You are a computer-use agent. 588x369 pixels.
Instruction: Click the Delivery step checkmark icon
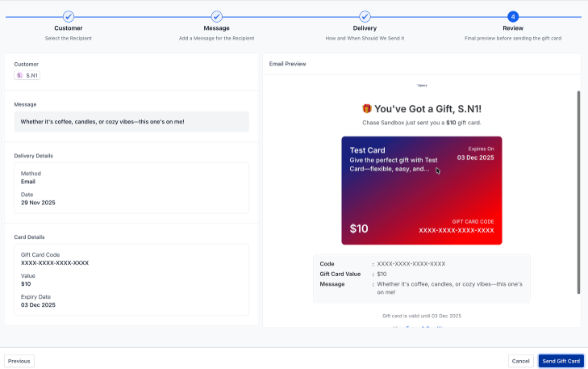click(x=365, y=16)
